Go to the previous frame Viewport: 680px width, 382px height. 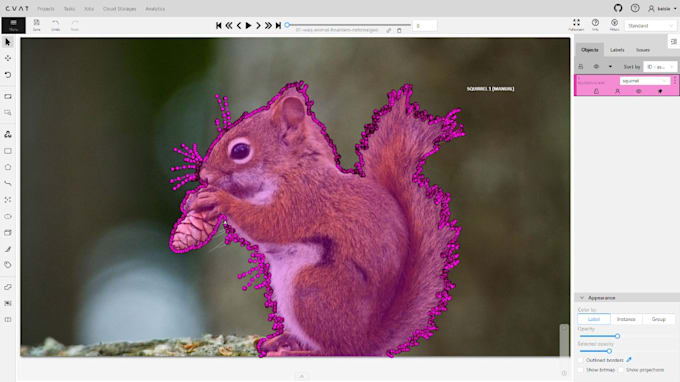coord(239,26)
